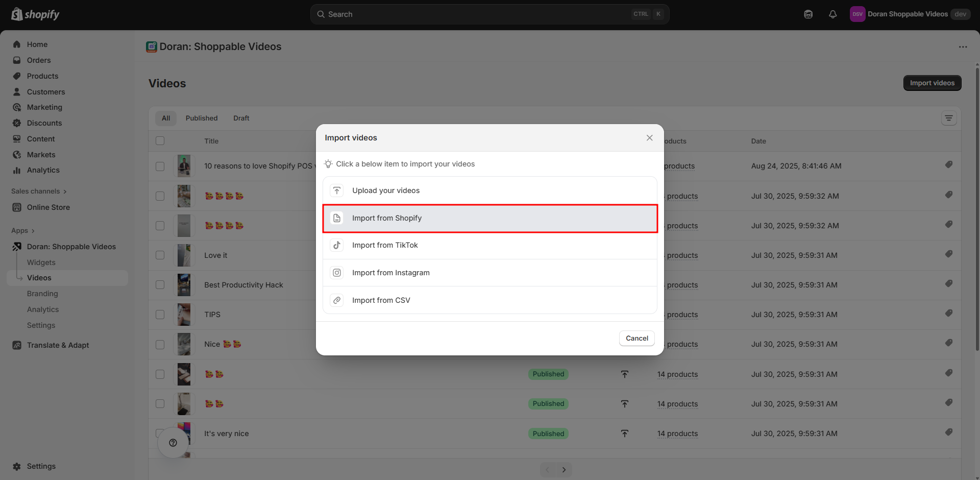Check the 'Best Productivity Hack' row checkbox
Image resolution: width=980 pixels, height=480 pixels.
[160, 285]
